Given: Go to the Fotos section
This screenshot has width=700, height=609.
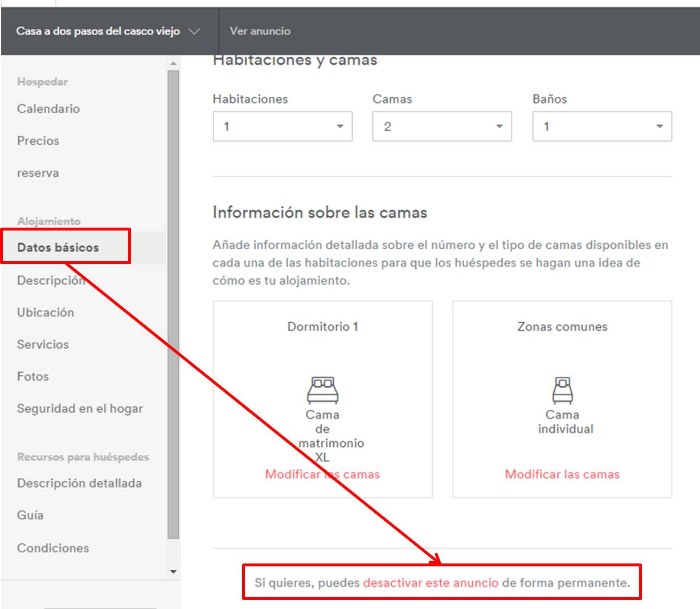Looking at the screenshot, I should coord(33,376).
